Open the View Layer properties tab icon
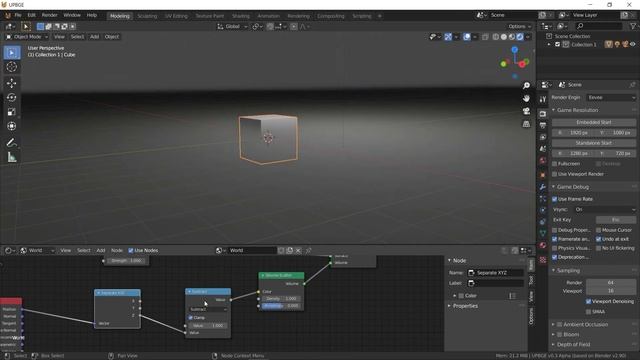 (x=543, y=137)
